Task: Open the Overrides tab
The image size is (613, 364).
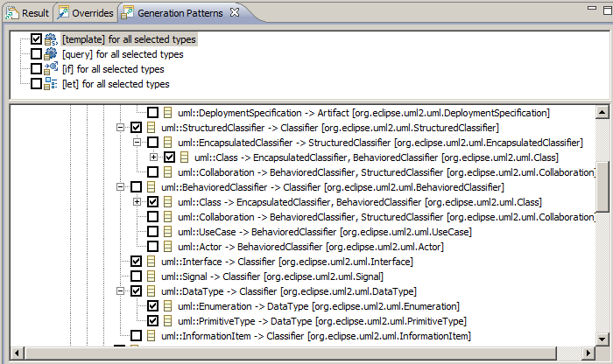Action: click(85, 13)
